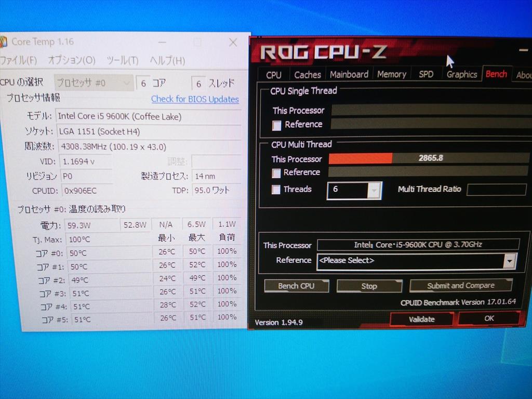
Task: Click the Tj. Max value 100°C
Action: tap(108, 240)
